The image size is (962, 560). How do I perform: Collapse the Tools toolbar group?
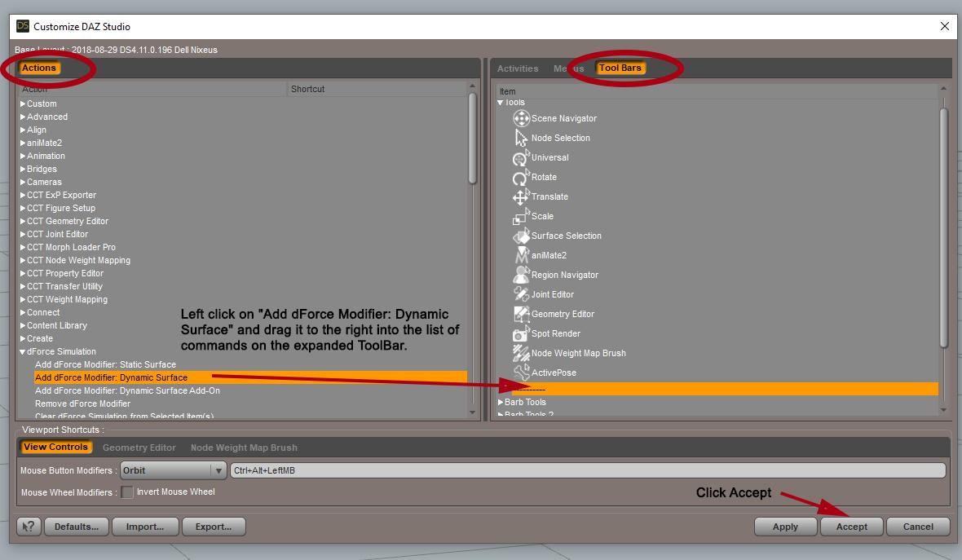tap(500, 103)
